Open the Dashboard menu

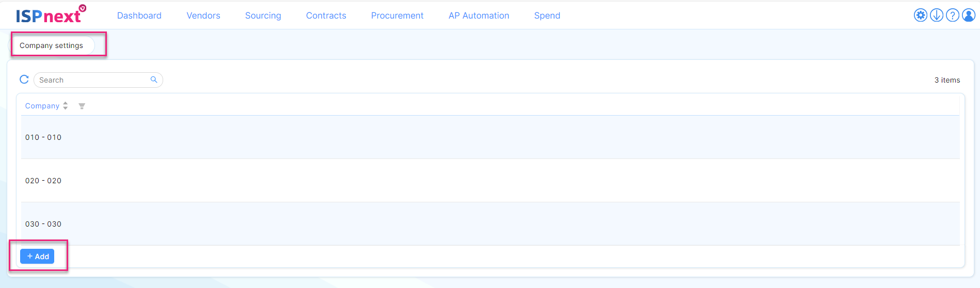pyautogui.click(x=139, y=15)
